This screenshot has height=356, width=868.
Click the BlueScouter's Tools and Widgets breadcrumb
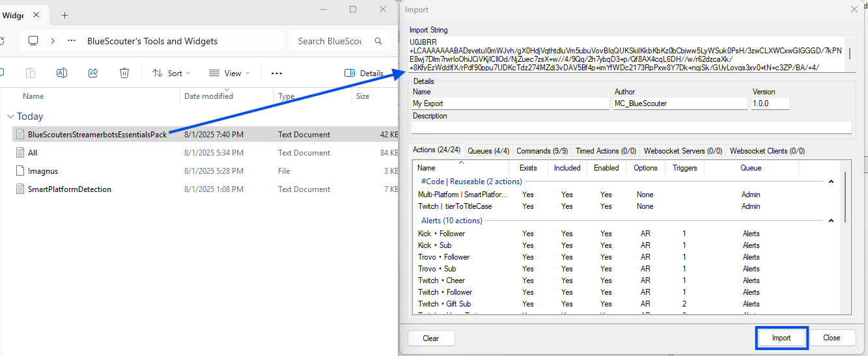[152, 41]
